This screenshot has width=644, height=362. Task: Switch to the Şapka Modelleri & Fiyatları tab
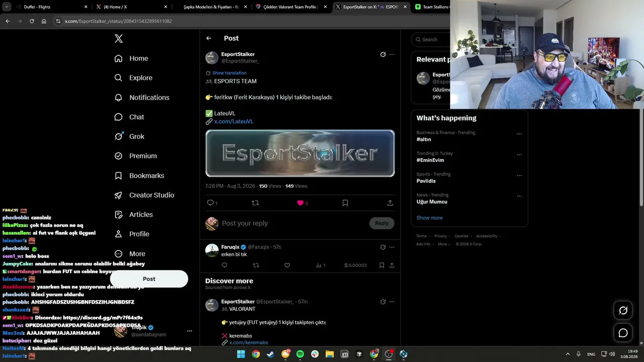211,7
